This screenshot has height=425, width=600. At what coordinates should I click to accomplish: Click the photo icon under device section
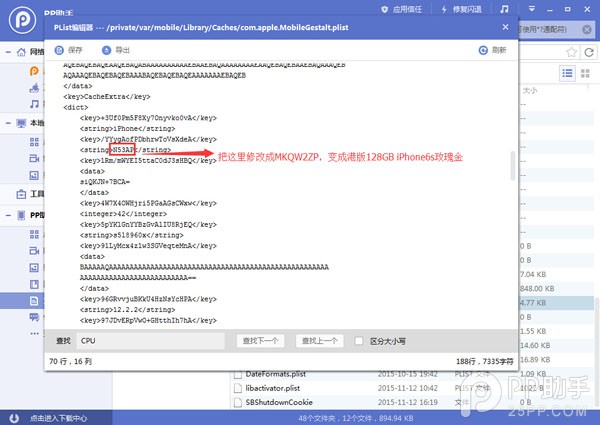[x=34, y=267]
